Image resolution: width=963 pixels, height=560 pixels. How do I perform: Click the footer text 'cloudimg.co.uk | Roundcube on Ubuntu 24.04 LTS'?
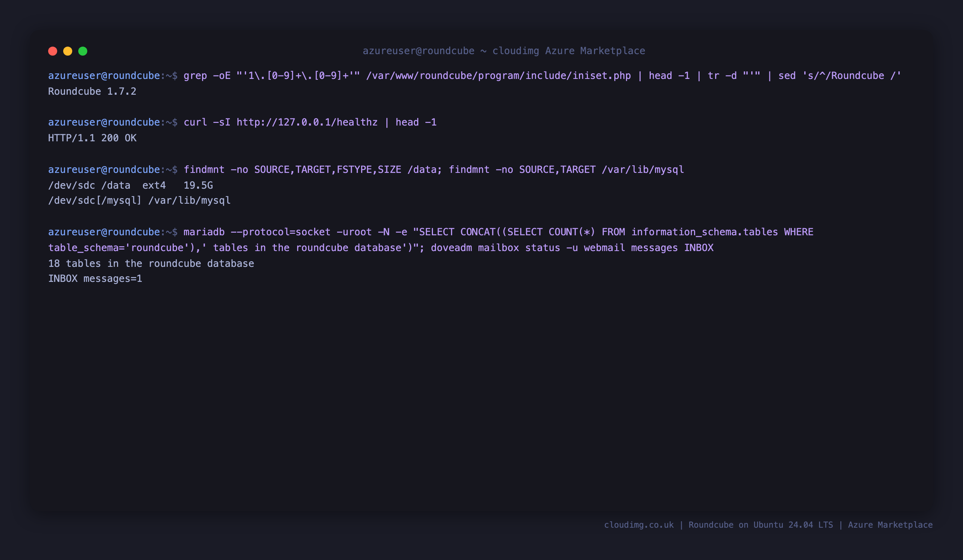tap(718, 525)
